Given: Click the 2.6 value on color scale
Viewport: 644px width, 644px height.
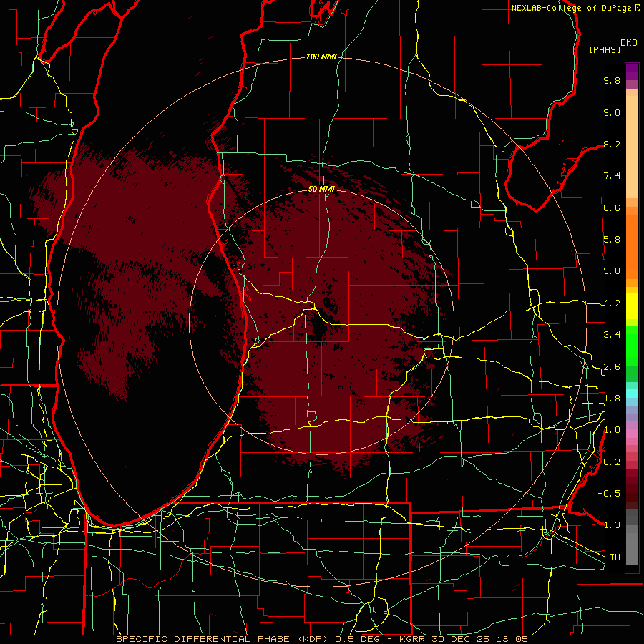Looking at the screenshot, I should (x=612, y=367).
